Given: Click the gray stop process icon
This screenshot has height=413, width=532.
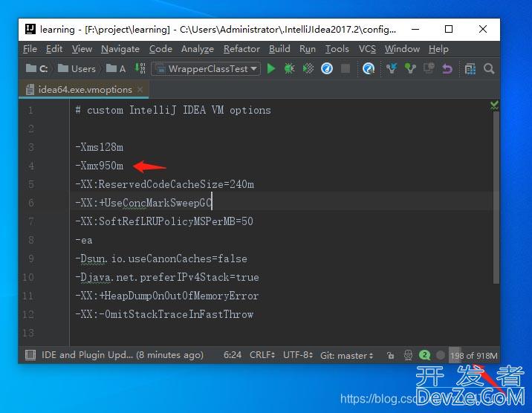Looking at the screenshot, I should point(346,69).
